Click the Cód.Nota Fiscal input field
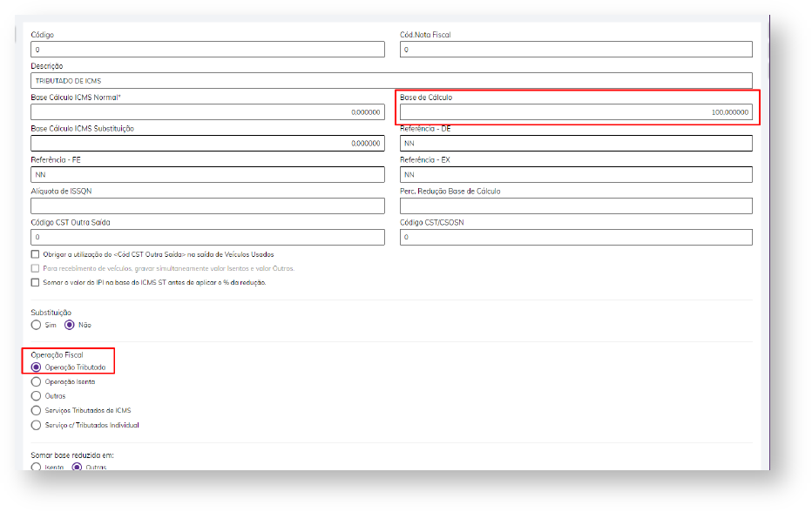 (576, 50)
